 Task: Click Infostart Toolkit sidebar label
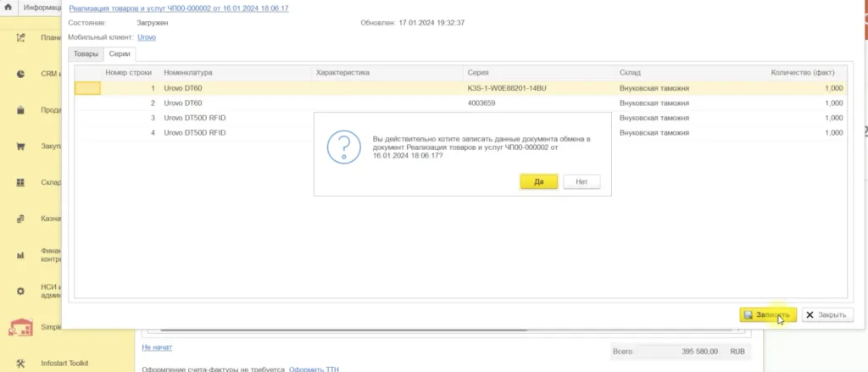pos(64,364)
